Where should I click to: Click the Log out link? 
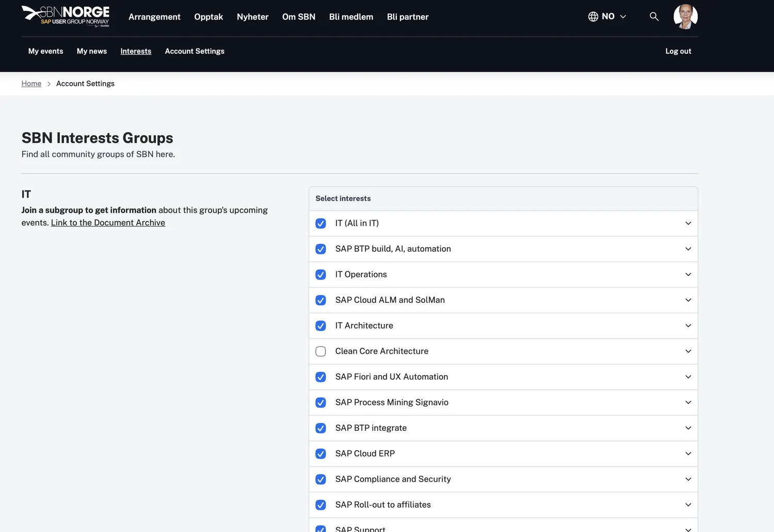[x=678, y=51]
